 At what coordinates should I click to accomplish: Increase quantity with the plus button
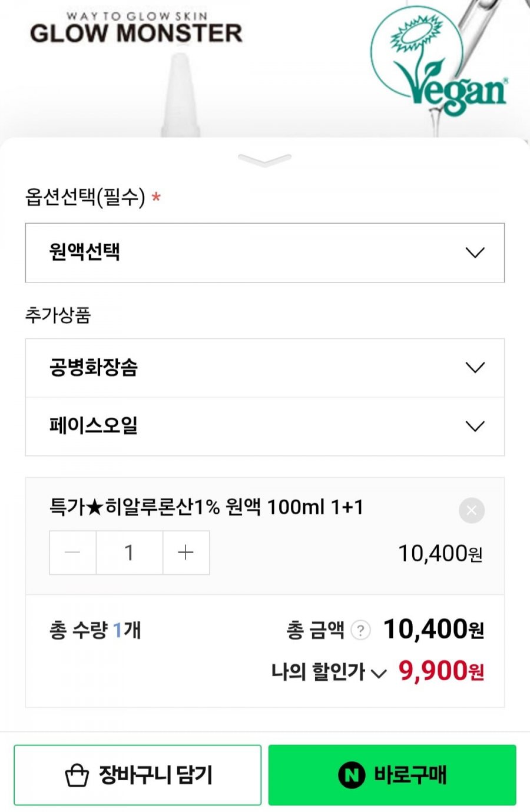(185, 553)
